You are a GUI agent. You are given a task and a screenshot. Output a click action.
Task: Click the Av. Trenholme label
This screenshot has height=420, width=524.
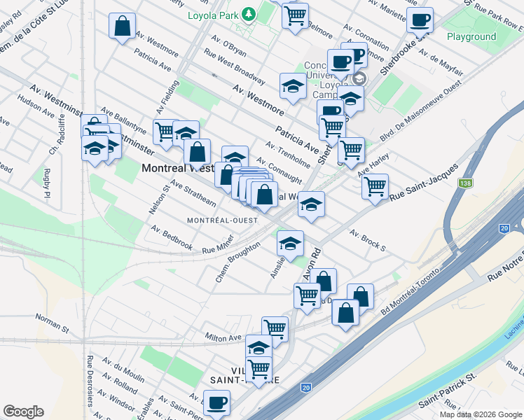(288, 155)
